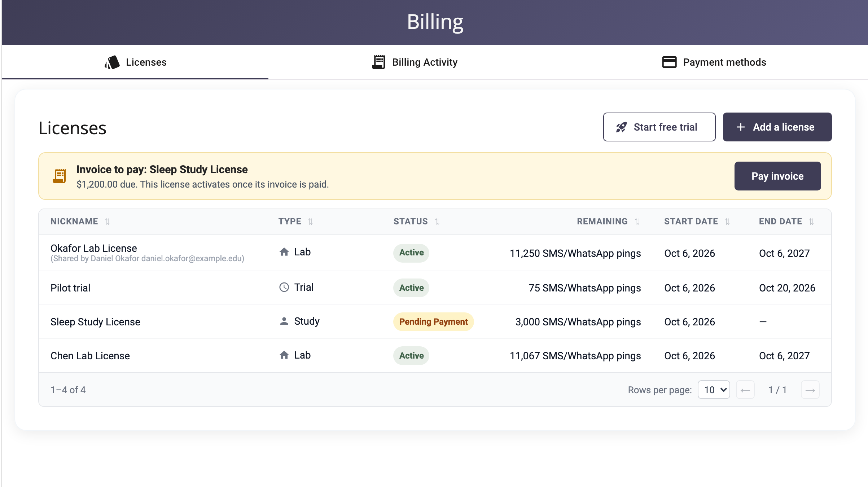Select the Chen Lab License nickname
The width and height of the screenshot is (868, 487).
(x=90, y=356)
